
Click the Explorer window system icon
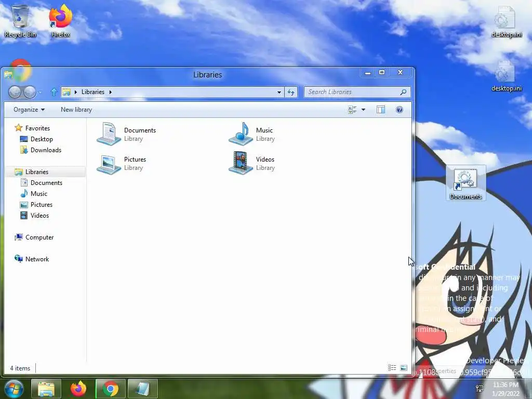pos(8,75)
